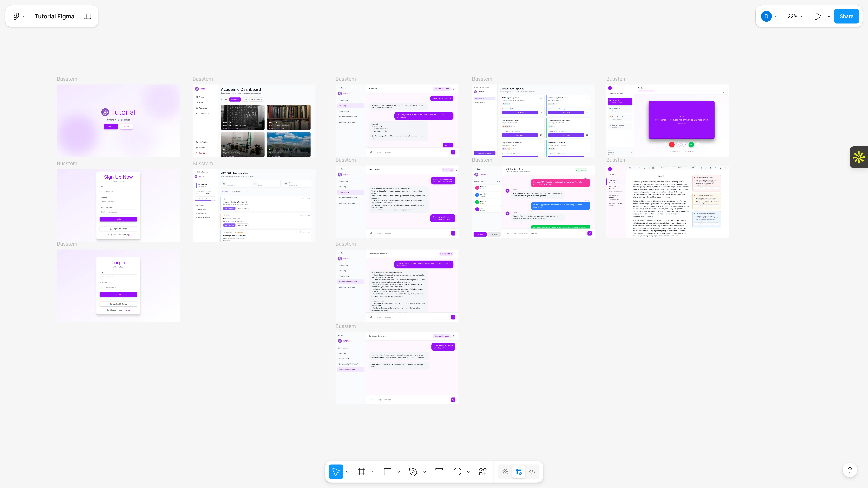Click the Figma main menu logo

click(x=16, y=16)
